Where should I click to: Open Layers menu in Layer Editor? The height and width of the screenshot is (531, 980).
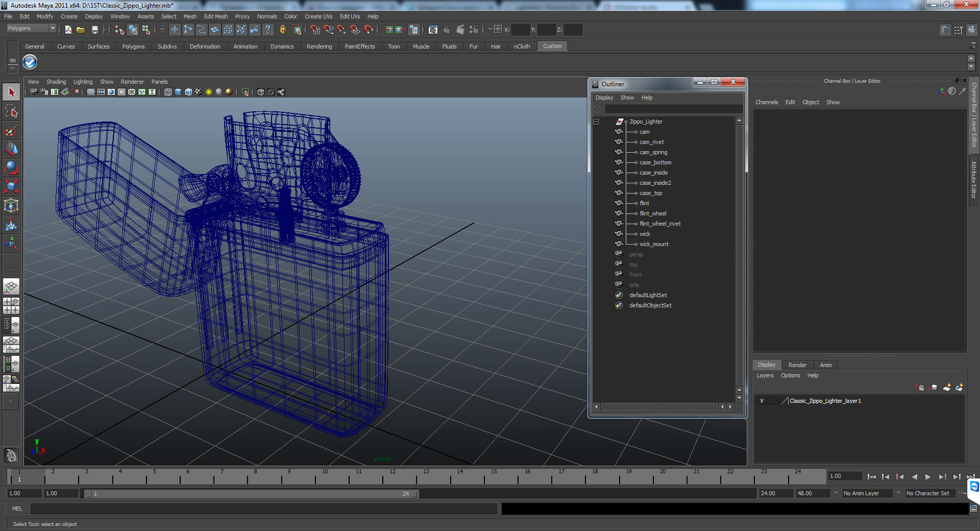(x=765, y=375)
